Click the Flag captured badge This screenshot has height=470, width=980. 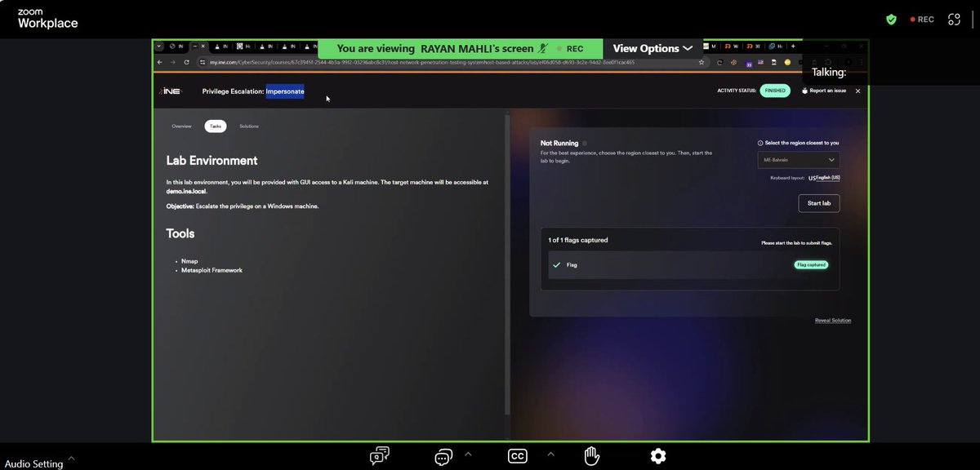pyautogui.click(x=811, y=265)
